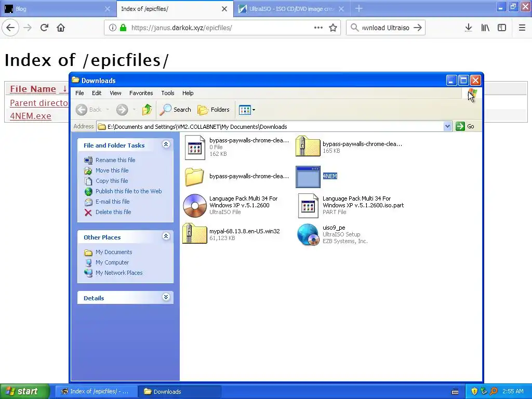Open Back history dropdown arrow
Image resolution: width=532 pixels, height=399 pixels.
pyautogui.click(x=108, y=110)
